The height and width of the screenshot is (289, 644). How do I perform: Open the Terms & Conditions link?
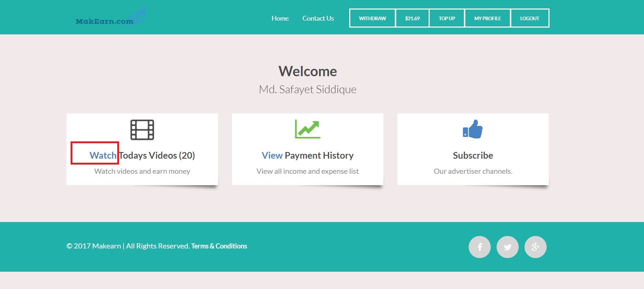(219, 246)
